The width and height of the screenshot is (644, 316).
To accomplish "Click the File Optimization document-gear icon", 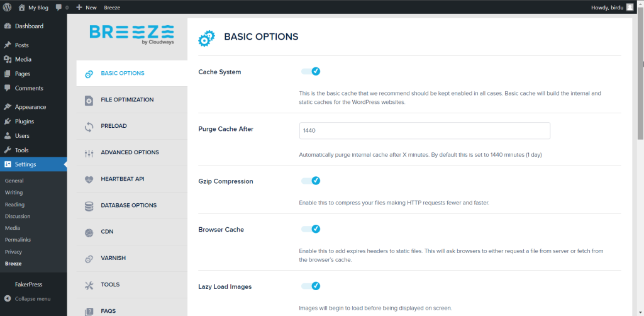I will point(89,100).
